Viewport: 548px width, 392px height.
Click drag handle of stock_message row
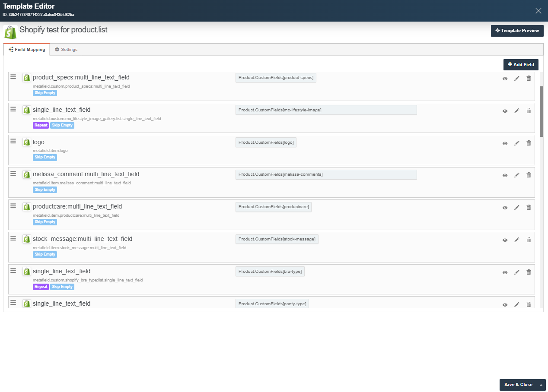[x=13, y=238]
